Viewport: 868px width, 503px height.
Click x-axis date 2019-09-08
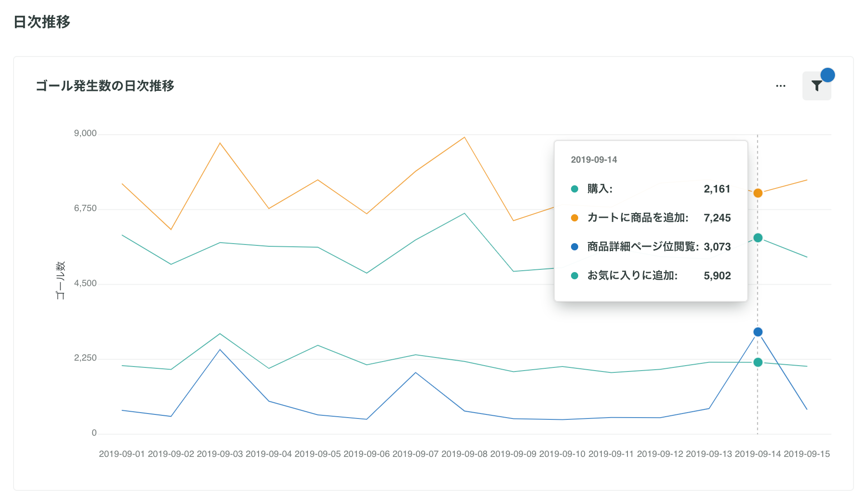point(464,454)
